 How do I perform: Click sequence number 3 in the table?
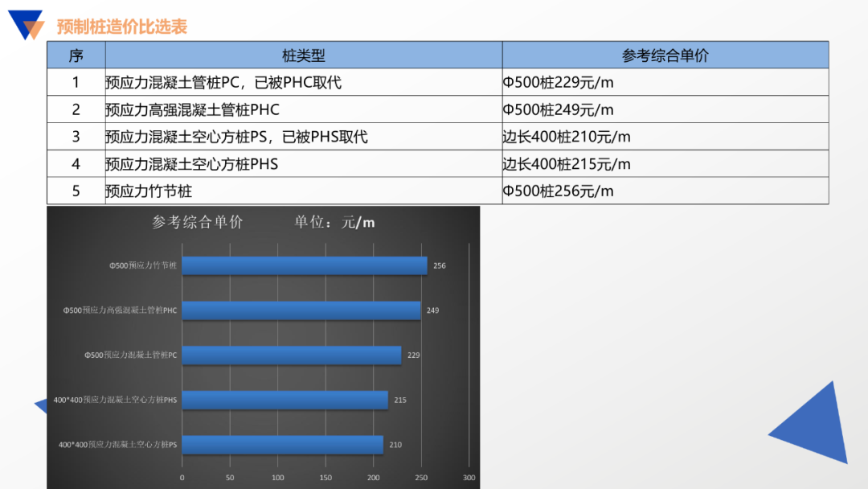76,136
